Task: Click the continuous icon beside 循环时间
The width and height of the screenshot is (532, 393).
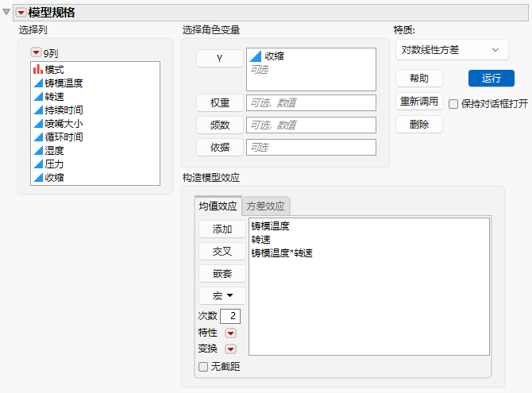Action: coord(38,137)
